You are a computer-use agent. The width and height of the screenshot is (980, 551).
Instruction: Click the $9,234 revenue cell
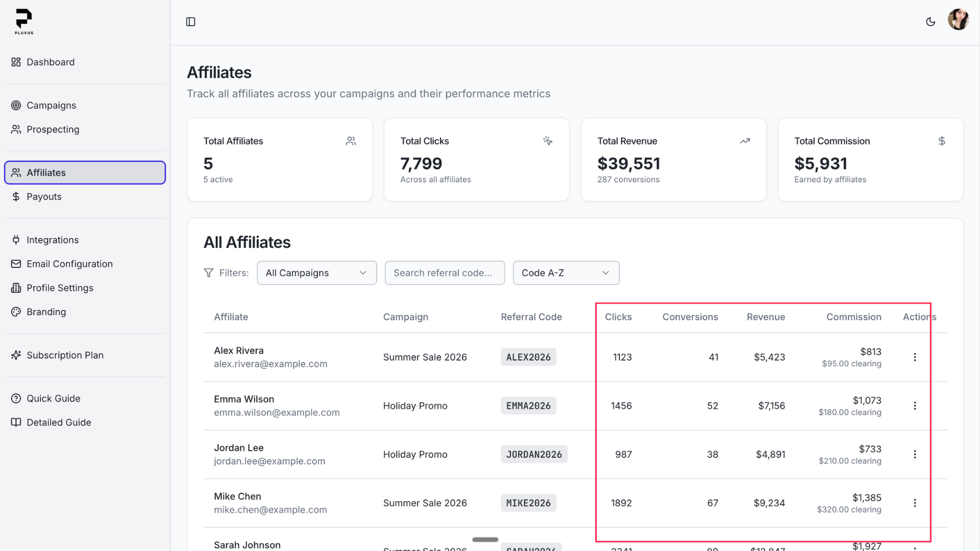click(x=769, y=504)
